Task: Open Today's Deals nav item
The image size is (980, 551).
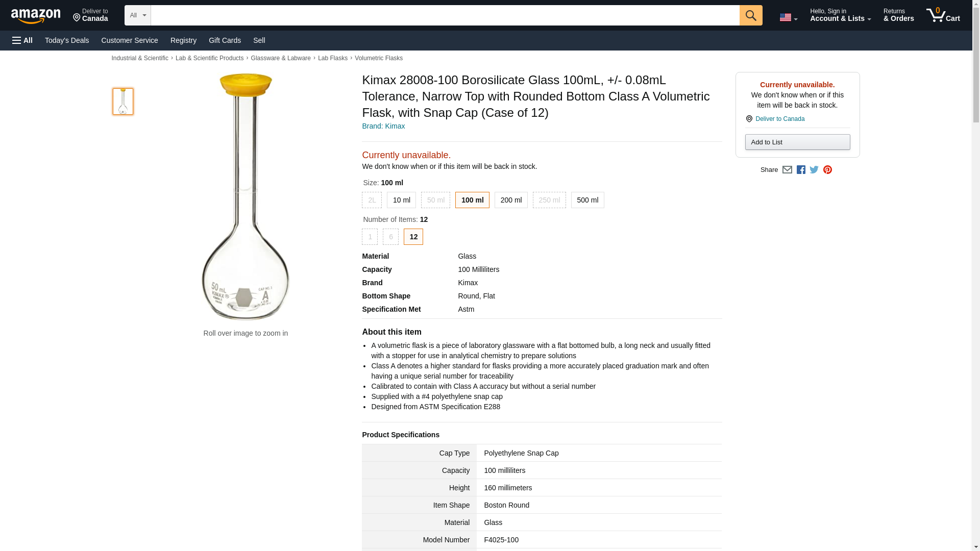Action: click(x=67, y=40)
